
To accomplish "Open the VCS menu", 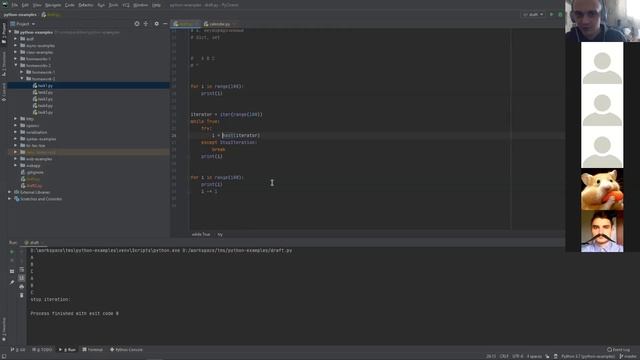I will pyautogui.click(x=126, y=5).
